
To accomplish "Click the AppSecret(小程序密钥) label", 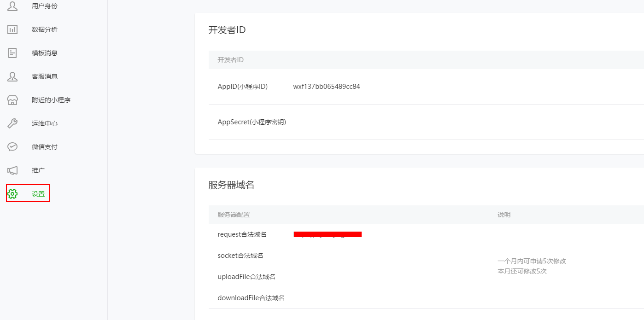I will point(252,122).
